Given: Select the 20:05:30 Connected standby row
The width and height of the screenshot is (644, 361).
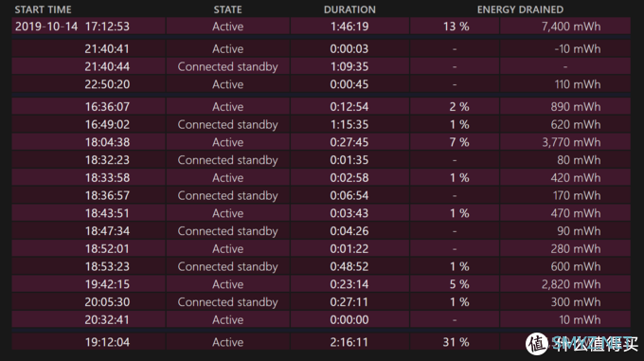Looking at the screenshot, I should 321,302.
